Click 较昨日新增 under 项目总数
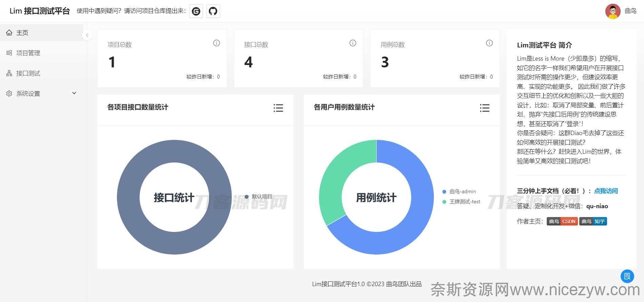 tap(203, 77)
